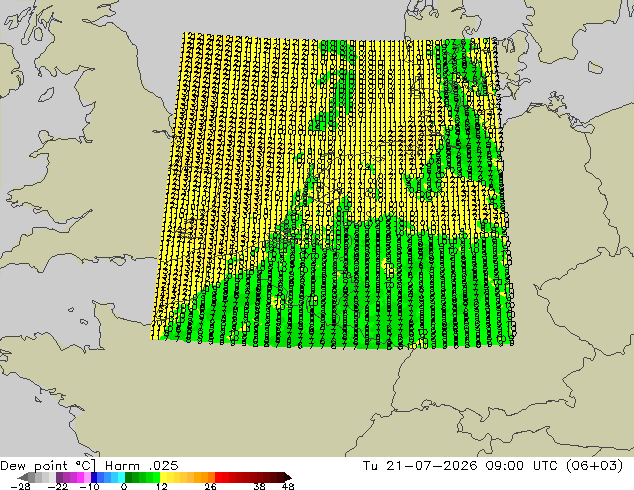Click the legend value '-10'
The width and height of the screenshot is (634, 490).
click(x=90, y=486)
